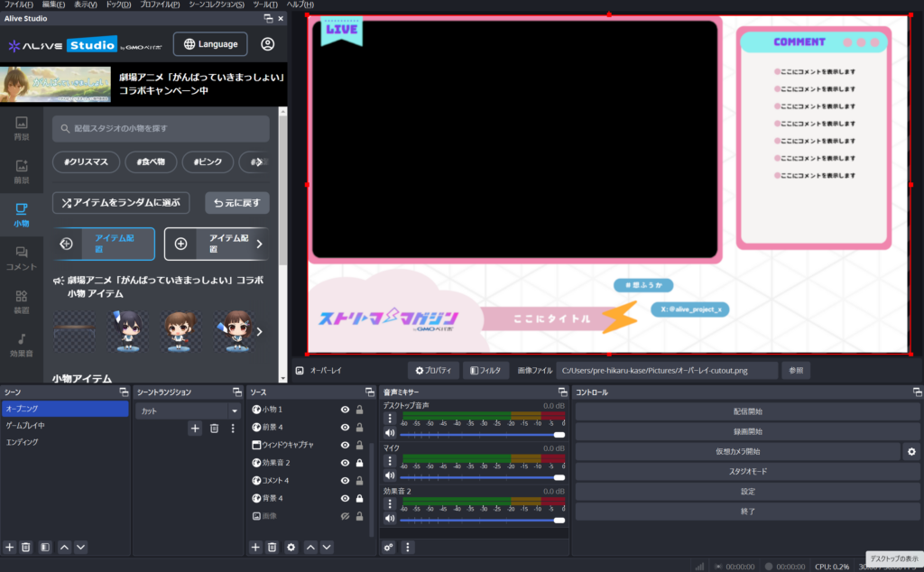
Task: Open the 効果音 sidebar section
Action: 22,346
